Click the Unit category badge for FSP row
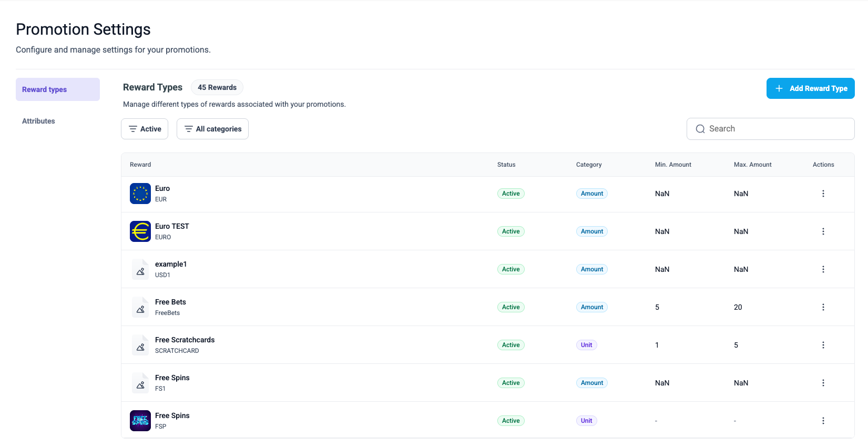Image resolution: width=868 pixels, height=447 pixels. click(587, 421)
